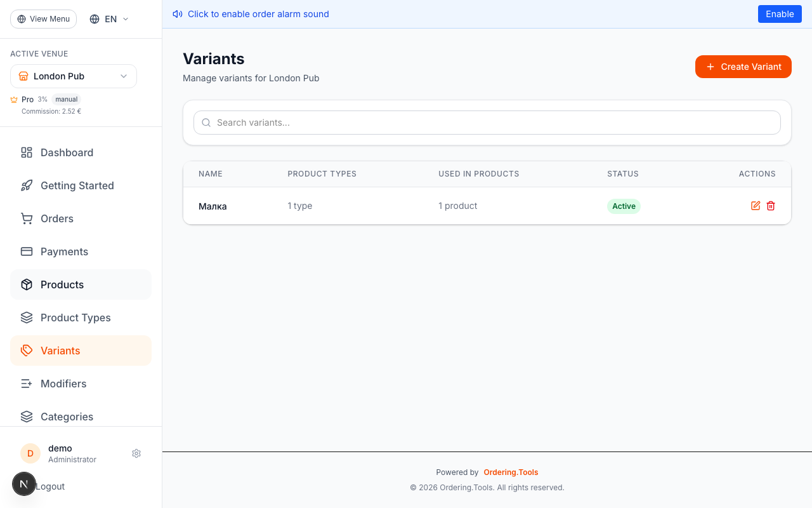Screen dimensions: 812x508
Task: Open the Dashboard sidebar icon
Action: point(26,152)
